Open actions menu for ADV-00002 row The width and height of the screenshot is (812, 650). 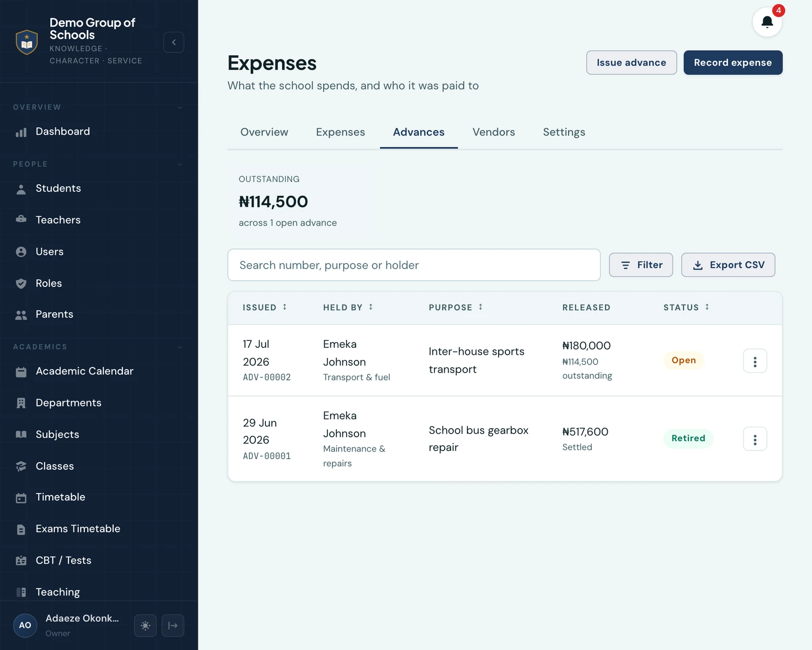(x=755, y=361)
